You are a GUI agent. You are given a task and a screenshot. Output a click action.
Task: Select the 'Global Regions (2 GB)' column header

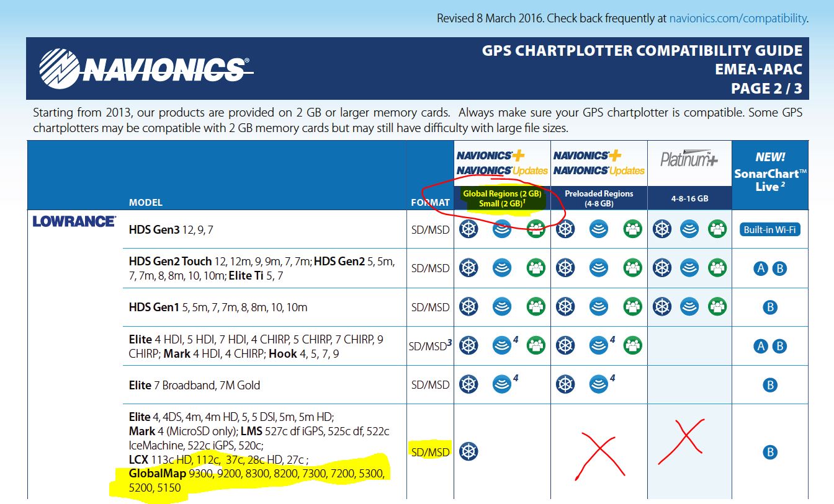pyautogui.click(x=502, y=198)
